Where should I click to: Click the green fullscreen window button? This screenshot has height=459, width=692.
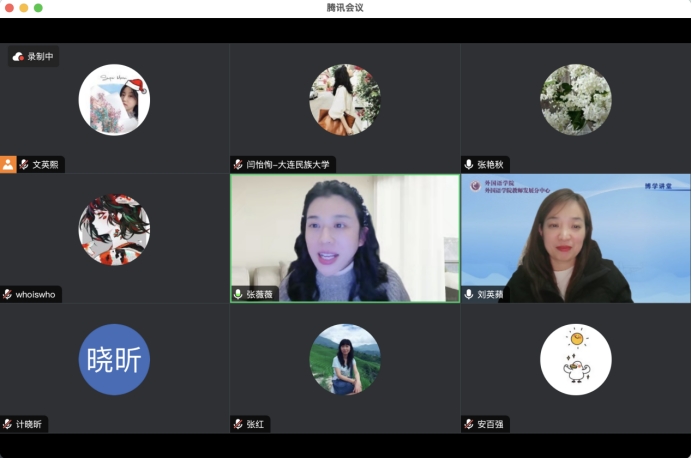[39, 8]
